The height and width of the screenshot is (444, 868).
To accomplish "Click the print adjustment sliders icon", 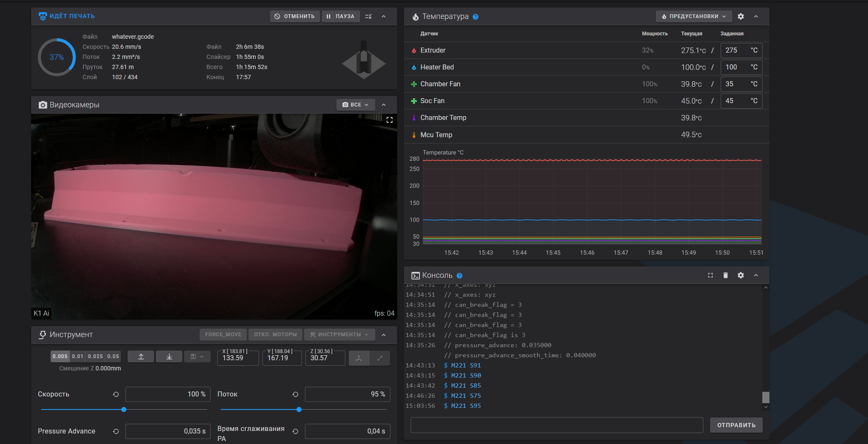I will click(369, 16).
